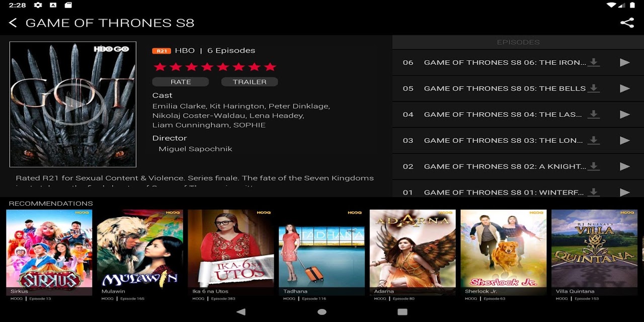Viewport: 644px width, 322px height.
Task: Play episode 02 A Knight episode
Action: point(624,167)
